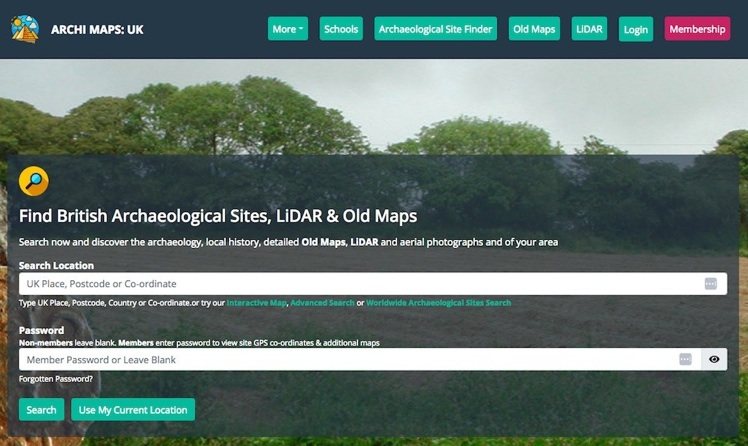The height and width of the screenshot is (446, 748).
Task: Open the Interactive Map link
Action: coord(256,303)
